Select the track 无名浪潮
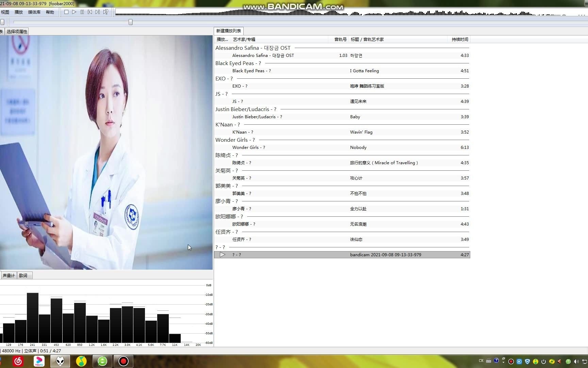This screenshot has width=588, height=368. (x=342, y=224)
